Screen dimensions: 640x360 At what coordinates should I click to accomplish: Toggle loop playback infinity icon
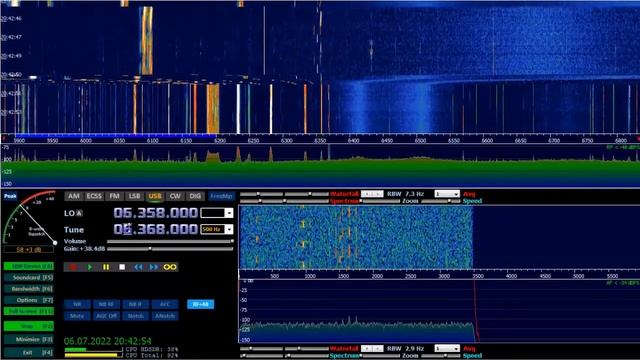[x=170, y=267]
